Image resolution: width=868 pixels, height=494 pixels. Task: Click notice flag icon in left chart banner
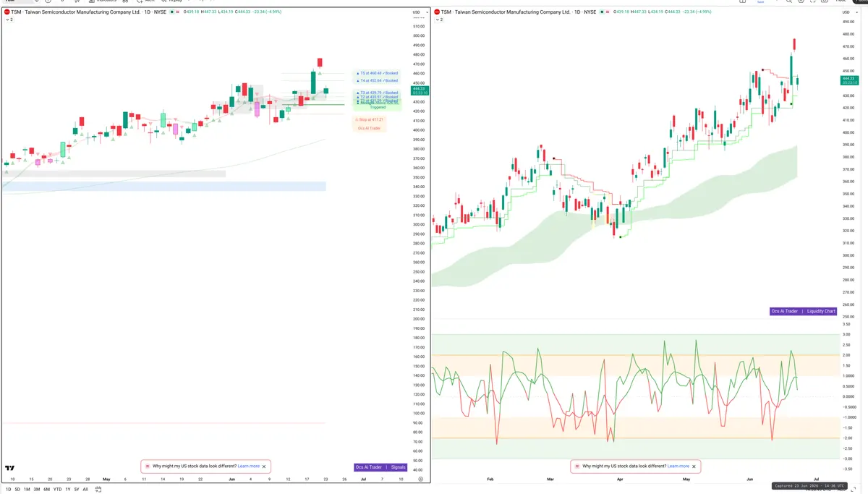148,467
